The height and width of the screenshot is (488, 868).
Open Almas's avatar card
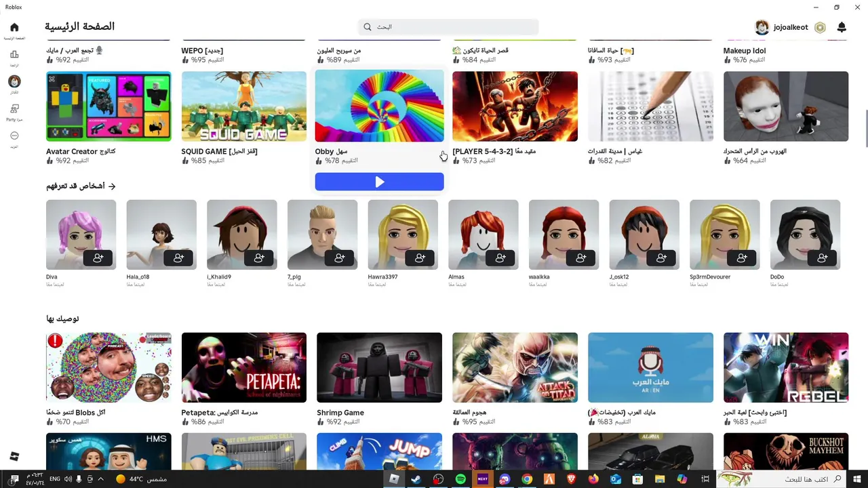(x=484, y=235)
